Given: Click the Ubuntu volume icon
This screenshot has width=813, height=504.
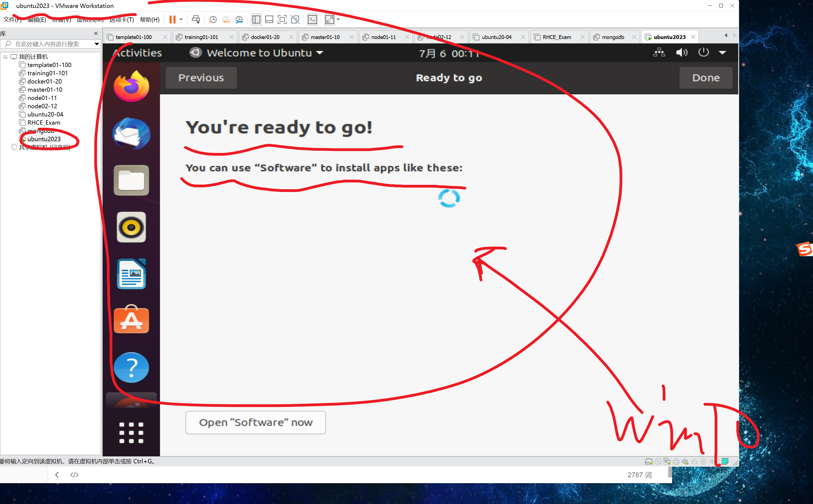Looking at the screenshot, I should click(x=682, y=53).
